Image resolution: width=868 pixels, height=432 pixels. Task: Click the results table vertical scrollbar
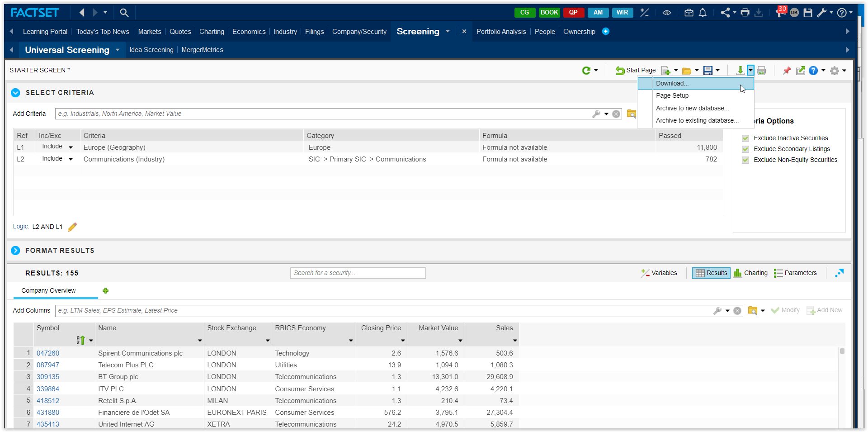tap(842, 351)
